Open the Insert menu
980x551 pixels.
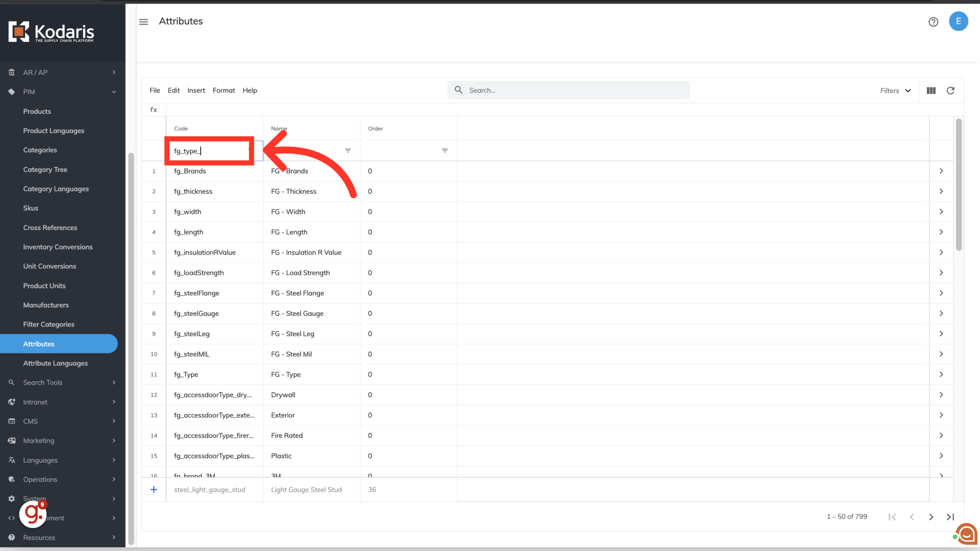(x=196, y=90)
